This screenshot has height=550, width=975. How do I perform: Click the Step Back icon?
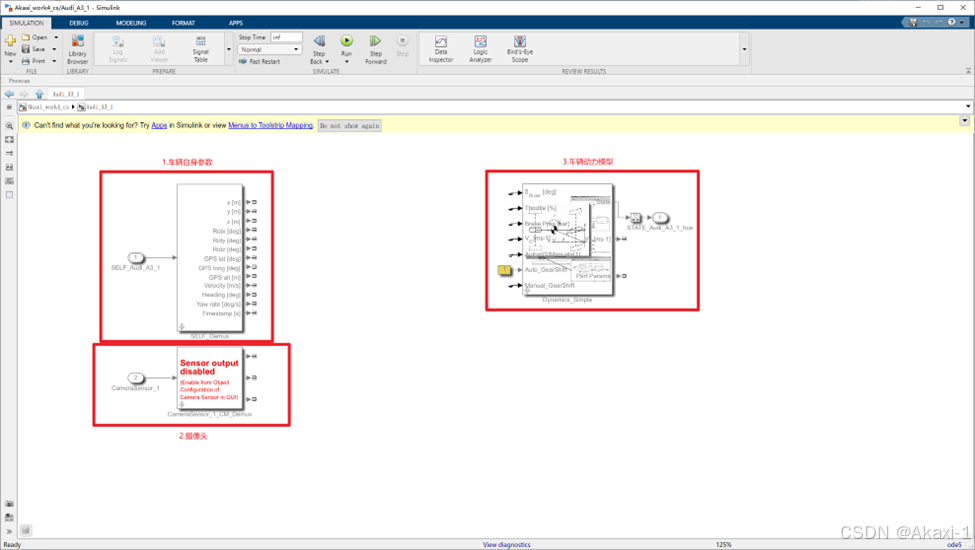[319, 42]
